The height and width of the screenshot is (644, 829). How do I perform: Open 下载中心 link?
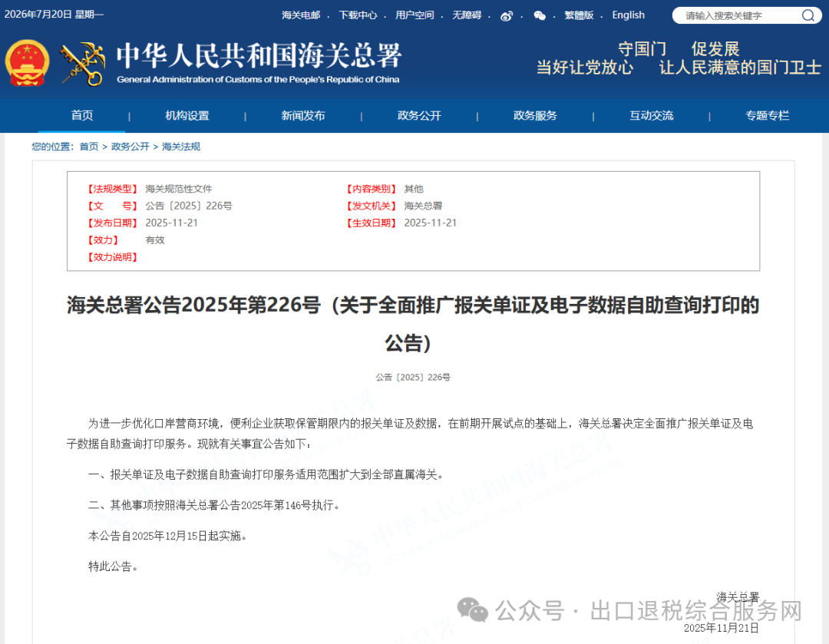click(x=358, y=15)
